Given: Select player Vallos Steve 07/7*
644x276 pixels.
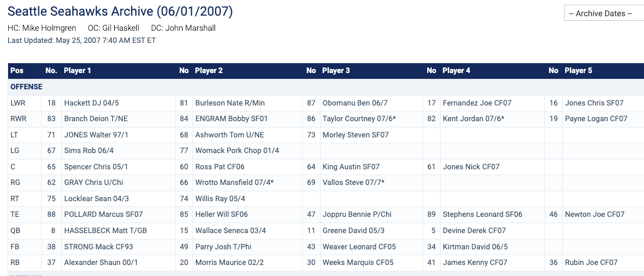Looking at the screenshot, I should click(353, 182).
